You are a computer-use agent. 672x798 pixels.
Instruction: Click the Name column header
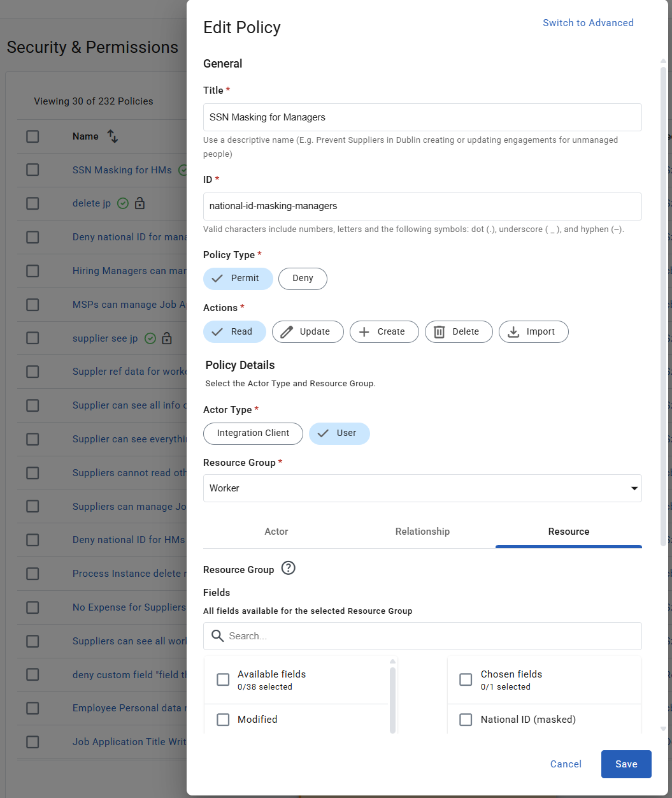click(85, 136)
